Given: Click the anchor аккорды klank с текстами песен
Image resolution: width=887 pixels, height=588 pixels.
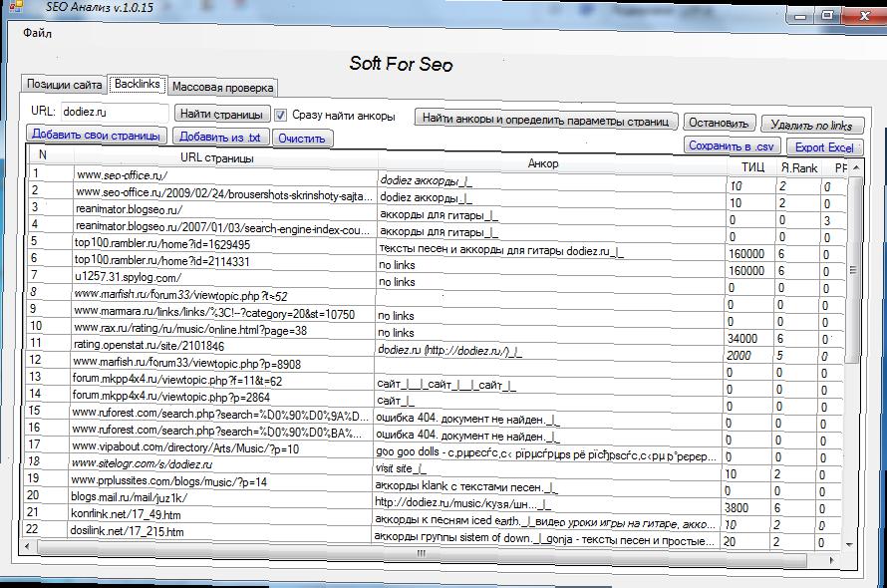Looking at the screenshot, I should (x=466, y=486).
